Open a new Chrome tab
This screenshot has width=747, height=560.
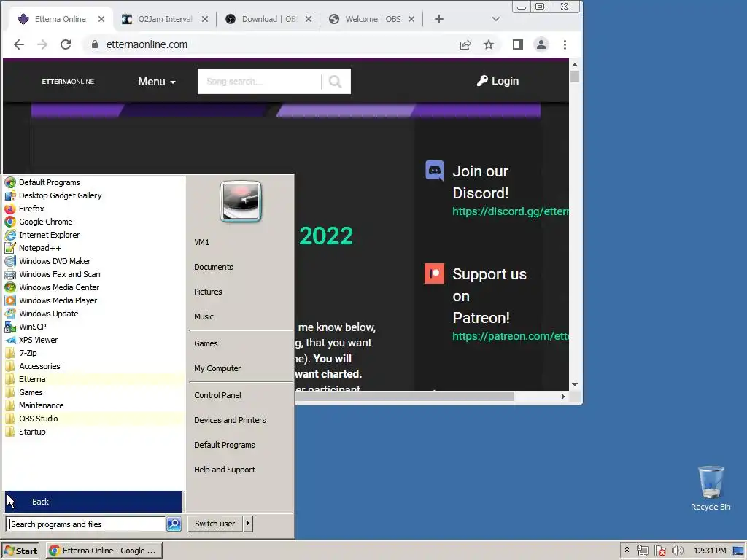pyautogui.click(x=438, y=19)
